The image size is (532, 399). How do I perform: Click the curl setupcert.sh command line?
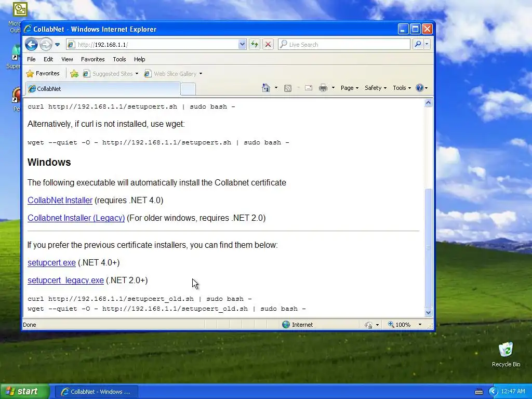[x=131, y=107]
